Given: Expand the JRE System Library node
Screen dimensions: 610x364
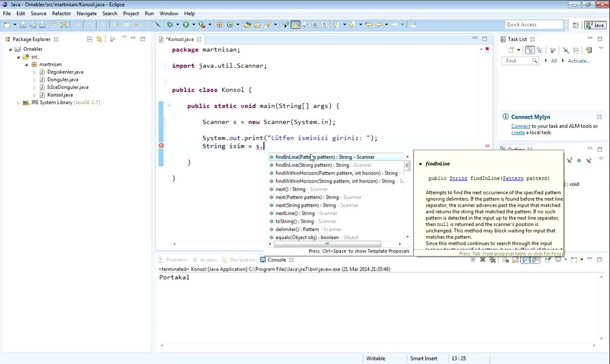Looking at the screenshot, I should (18, 102).
